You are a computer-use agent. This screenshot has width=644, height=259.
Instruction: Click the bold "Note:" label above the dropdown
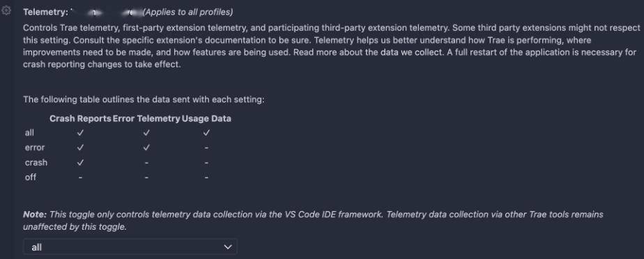click(36, 214)
